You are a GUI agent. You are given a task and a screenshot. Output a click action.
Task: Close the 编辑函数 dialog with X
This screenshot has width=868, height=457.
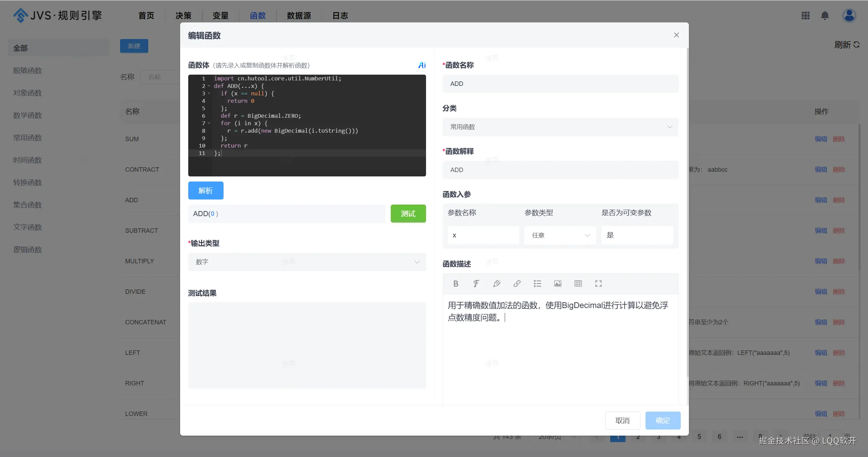pyautogui.click(x=676, y=35)
